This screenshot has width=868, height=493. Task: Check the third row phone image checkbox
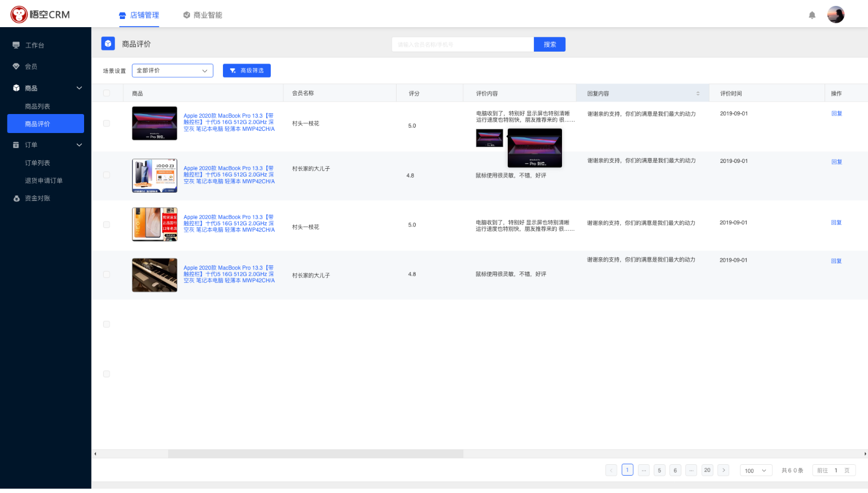[106, 224]
